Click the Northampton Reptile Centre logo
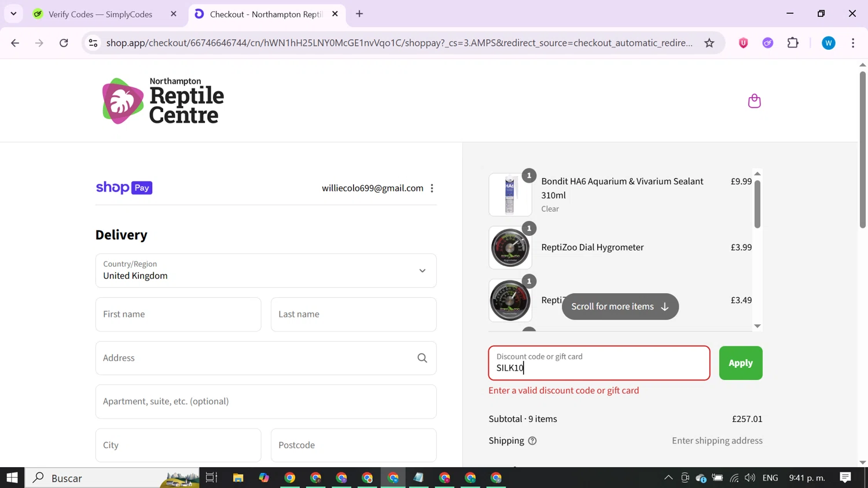 [163, 101]
